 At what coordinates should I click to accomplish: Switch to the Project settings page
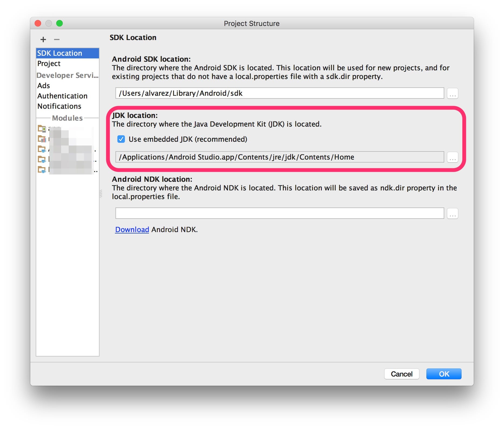click(x=49, y=63)
